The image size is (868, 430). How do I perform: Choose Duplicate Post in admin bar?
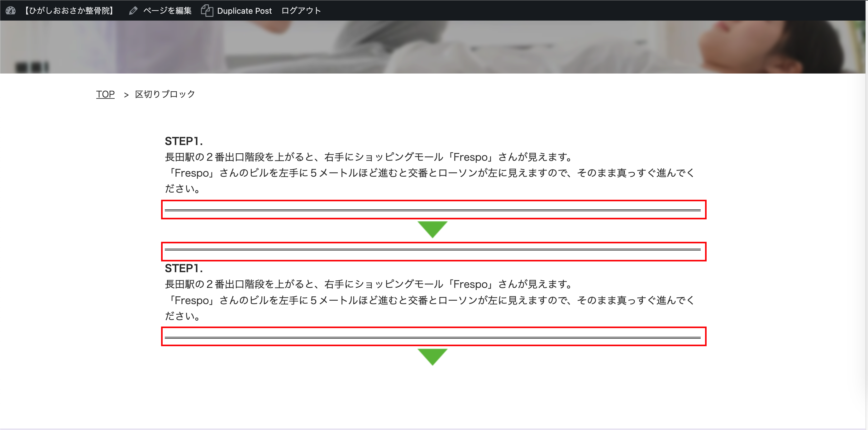[244, 11]
